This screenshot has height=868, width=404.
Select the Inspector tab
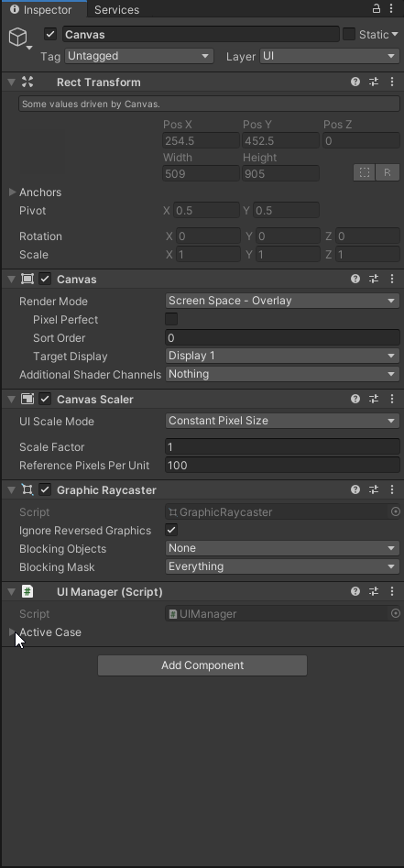point(43,9)
